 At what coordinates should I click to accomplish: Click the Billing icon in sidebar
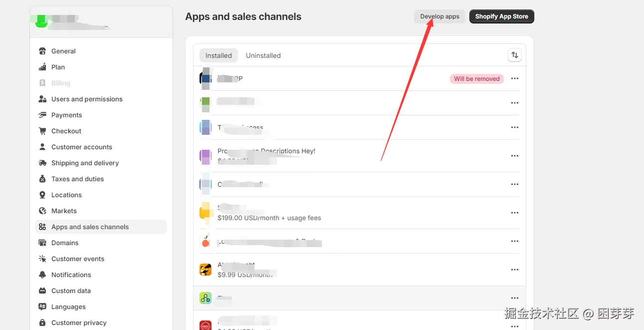pyautogui.click(x=42, y=83)
